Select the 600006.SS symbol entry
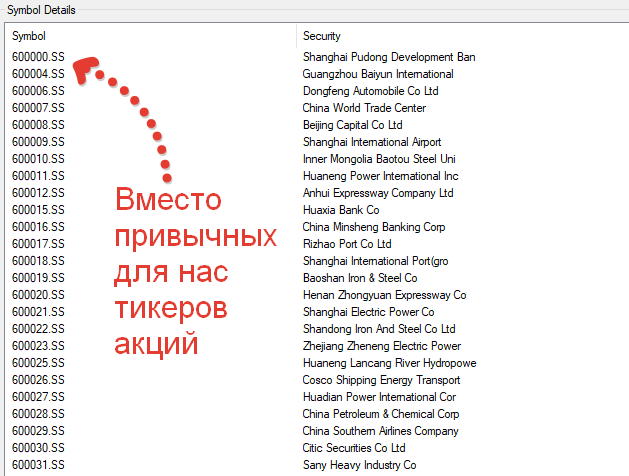 tap(38, 91)
